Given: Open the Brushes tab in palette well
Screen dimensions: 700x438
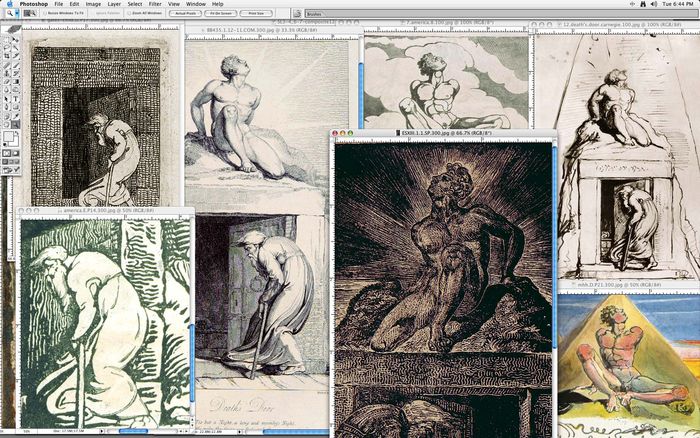Looking at the screenshot, I should tap(314, 14).
